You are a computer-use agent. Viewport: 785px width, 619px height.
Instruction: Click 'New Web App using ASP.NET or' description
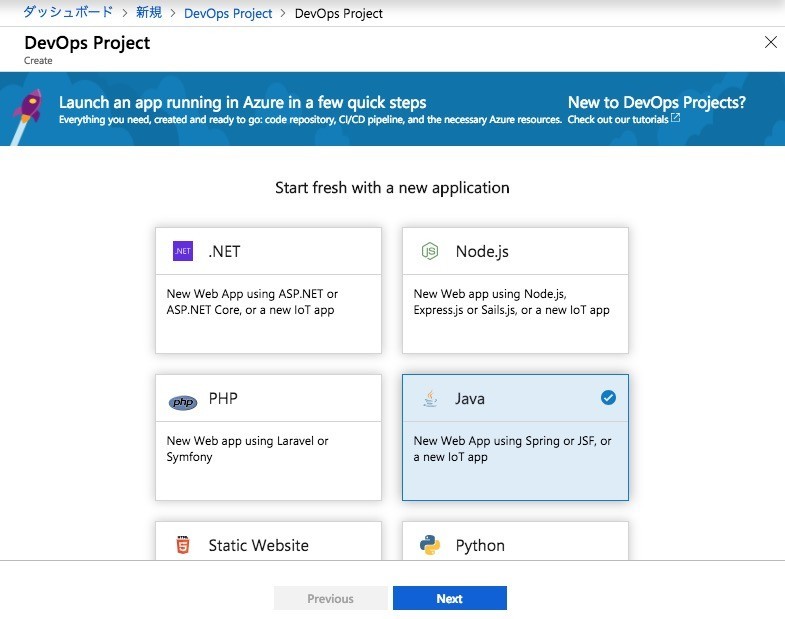[252, 293]
